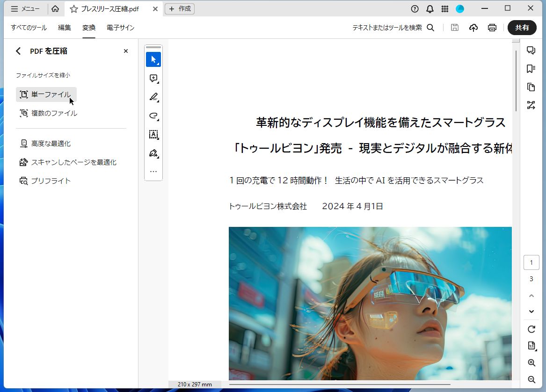546x392 pixels.
Task: Activate the free-form highlight tool
Action: [153, 116]
